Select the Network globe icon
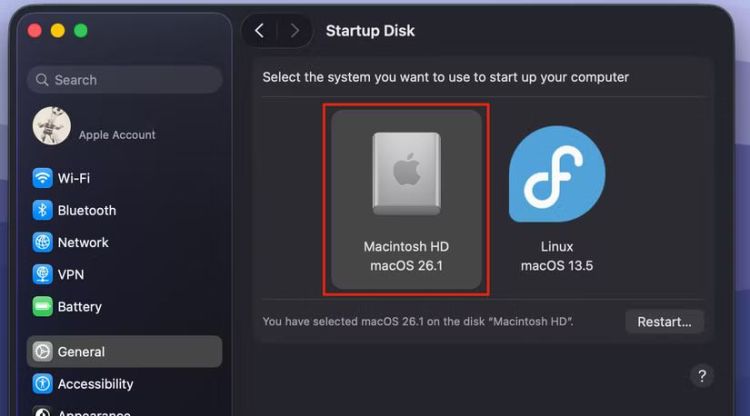 [43, 242]
